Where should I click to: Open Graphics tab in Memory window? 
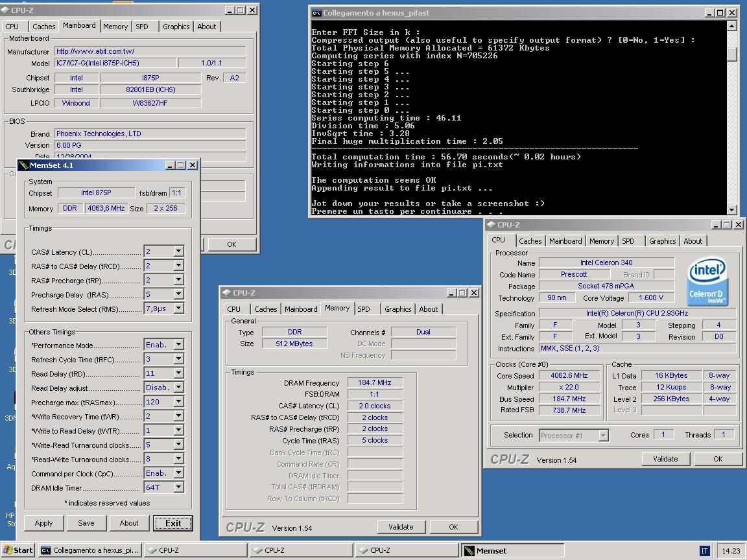[397, 309]
